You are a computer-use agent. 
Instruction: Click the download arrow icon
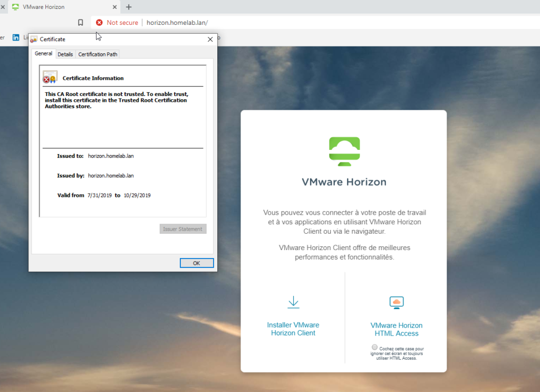click(293, 302)
